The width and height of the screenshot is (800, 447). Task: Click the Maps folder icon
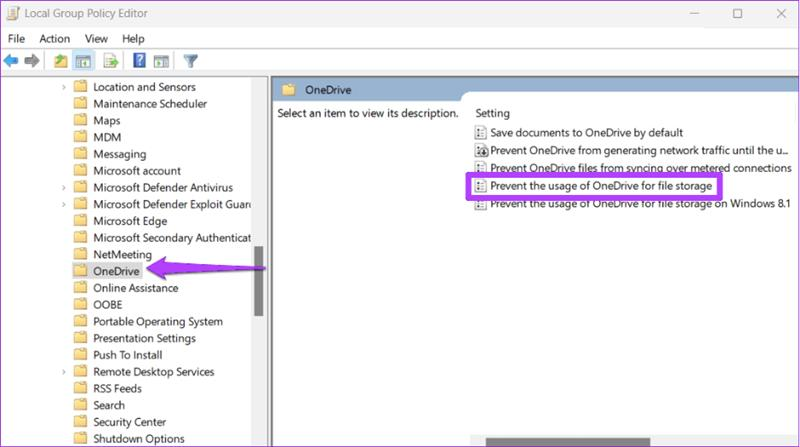(80, 120)
